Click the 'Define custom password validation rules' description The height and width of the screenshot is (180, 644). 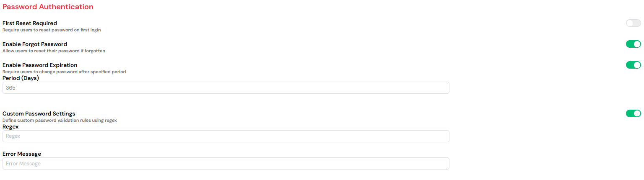60,121
